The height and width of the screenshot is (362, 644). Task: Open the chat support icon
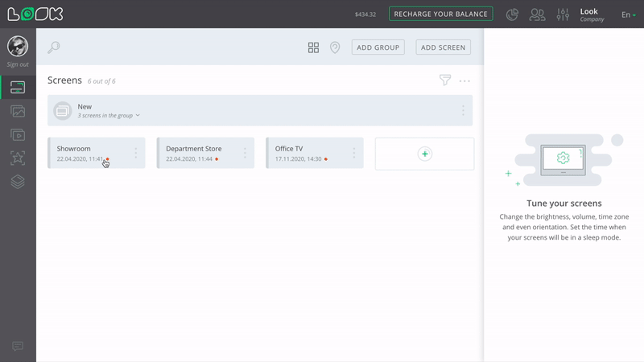coord(18,346)
